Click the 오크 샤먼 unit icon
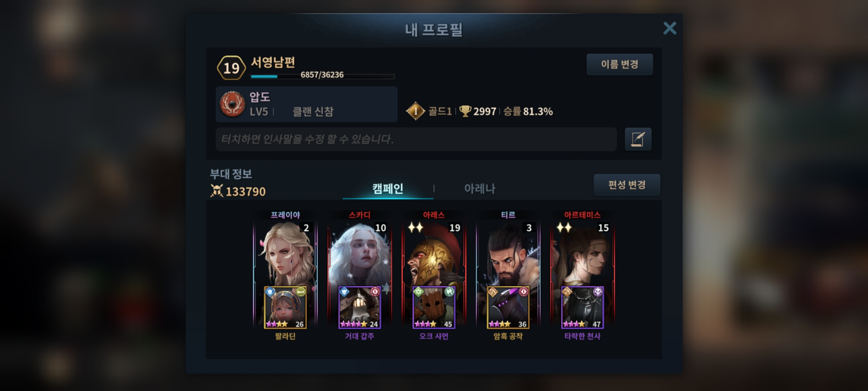Image resolution: width=868 pixels, height=391 pixels. [434, 307]
